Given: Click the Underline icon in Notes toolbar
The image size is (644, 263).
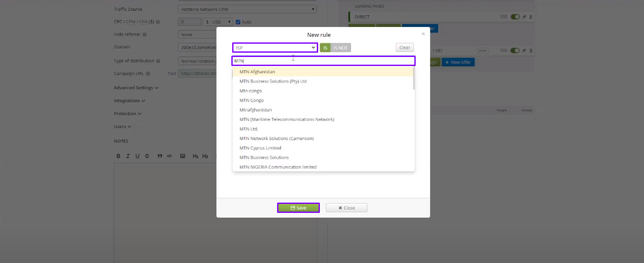Looking at the screenshot, I should click(137, 156).
